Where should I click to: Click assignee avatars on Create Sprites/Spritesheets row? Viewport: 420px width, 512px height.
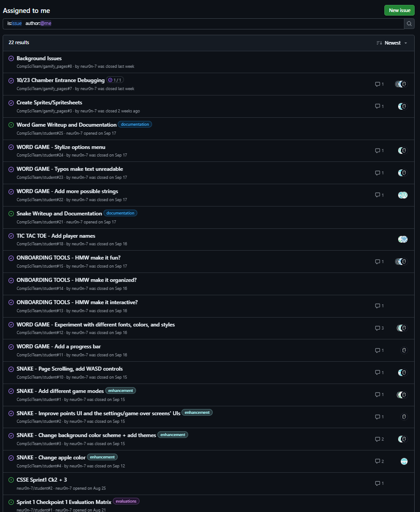tap(403, 106)
